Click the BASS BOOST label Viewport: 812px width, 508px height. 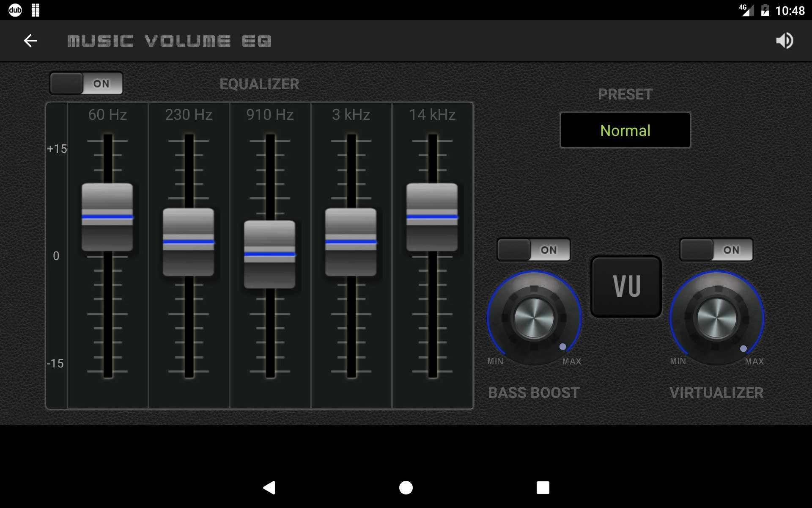[534, 393]
